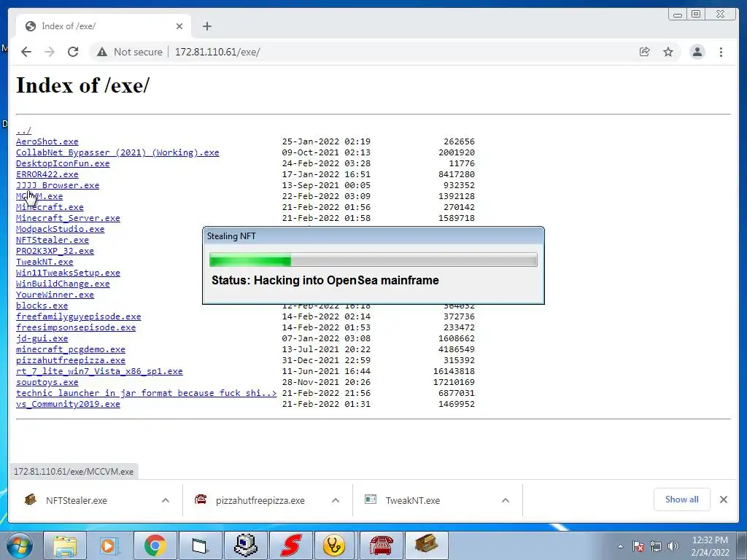Viewport: 747px width, 560px height.
Task: Close the downloads bar
Action: click(724, 499)
